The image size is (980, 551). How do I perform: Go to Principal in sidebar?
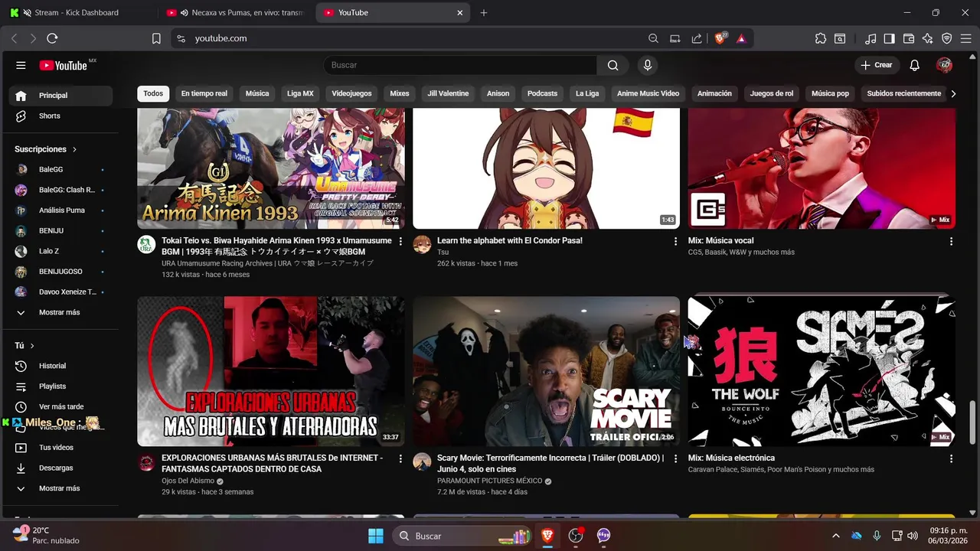click(x=60, y=96)
